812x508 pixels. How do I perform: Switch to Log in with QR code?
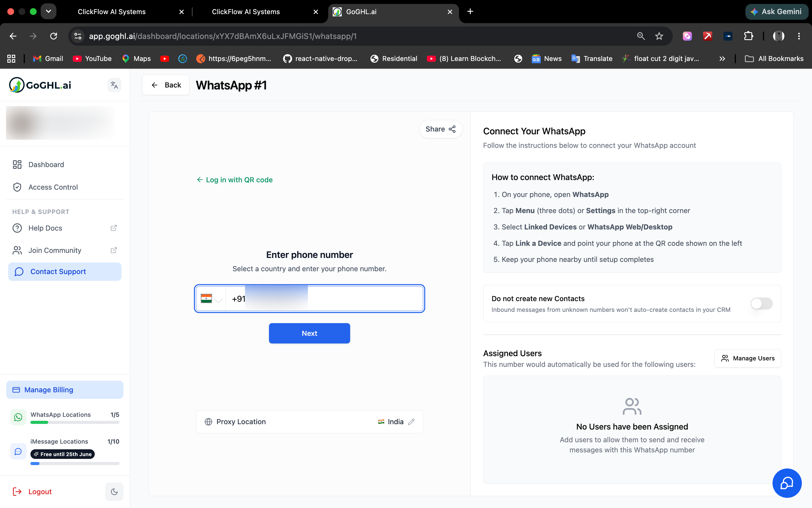[235, 180]
